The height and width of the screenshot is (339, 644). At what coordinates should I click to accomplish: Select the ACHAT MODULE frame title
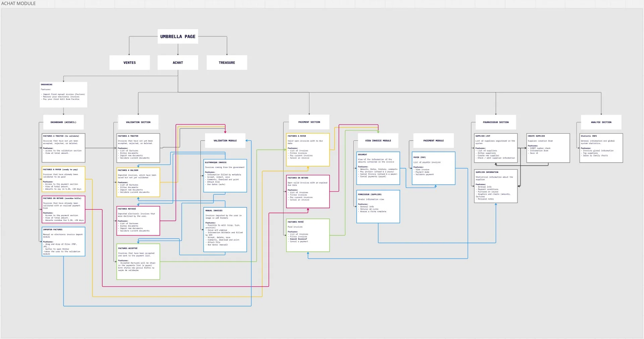(18, 3)
